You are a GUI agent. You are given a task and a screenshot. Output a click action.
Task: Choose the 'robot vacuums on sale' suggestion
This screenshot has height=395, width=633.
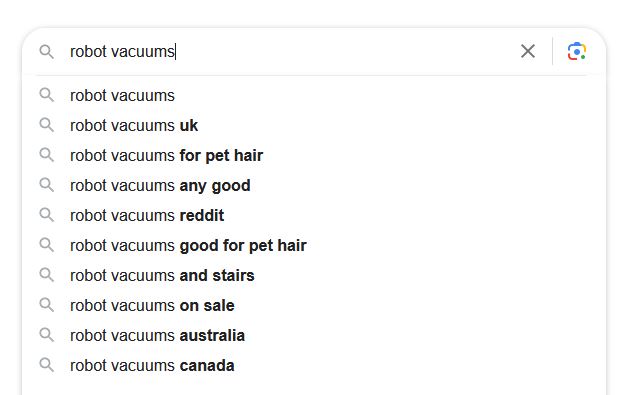pyautogui.click(x=314, y=306)
